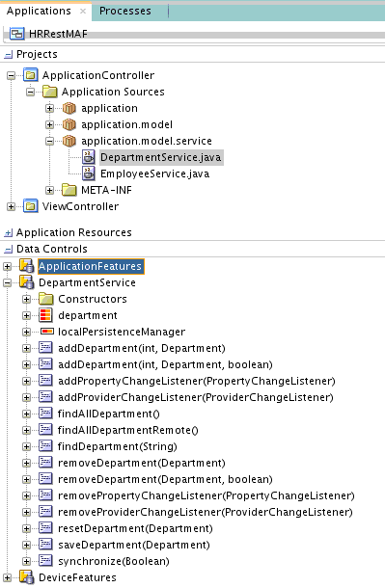385x588 pixels.
Task: Collapse the Data Controls section
Action: (8, 250)
